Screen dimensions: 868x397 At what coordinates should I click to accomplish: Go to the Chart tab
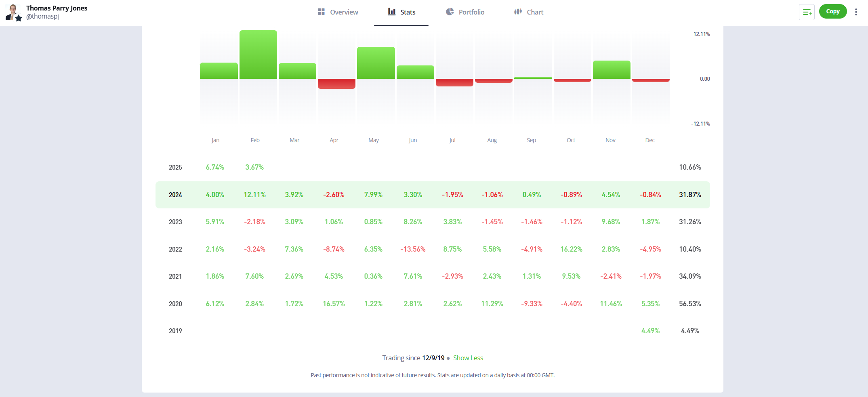point(535,12)
